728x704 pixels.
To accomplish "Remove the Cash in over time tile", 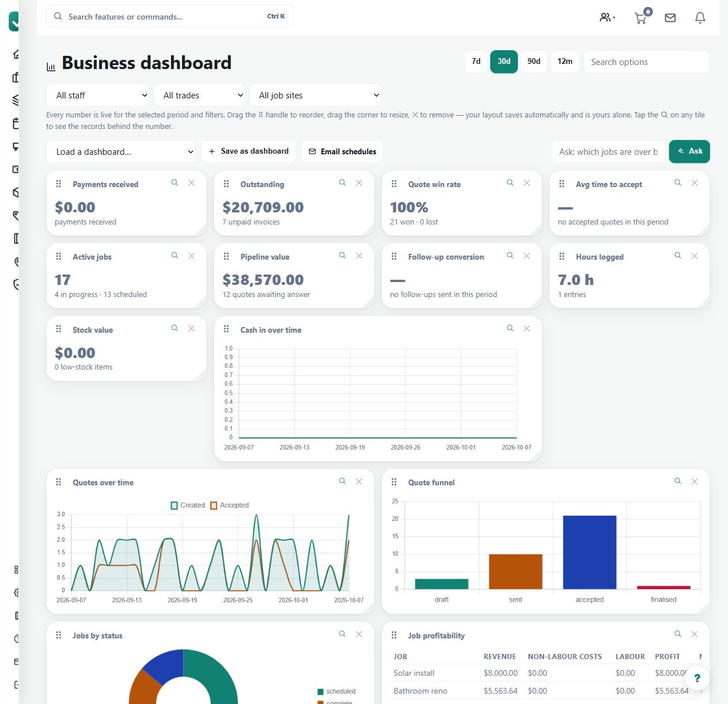I will (526, 328).
